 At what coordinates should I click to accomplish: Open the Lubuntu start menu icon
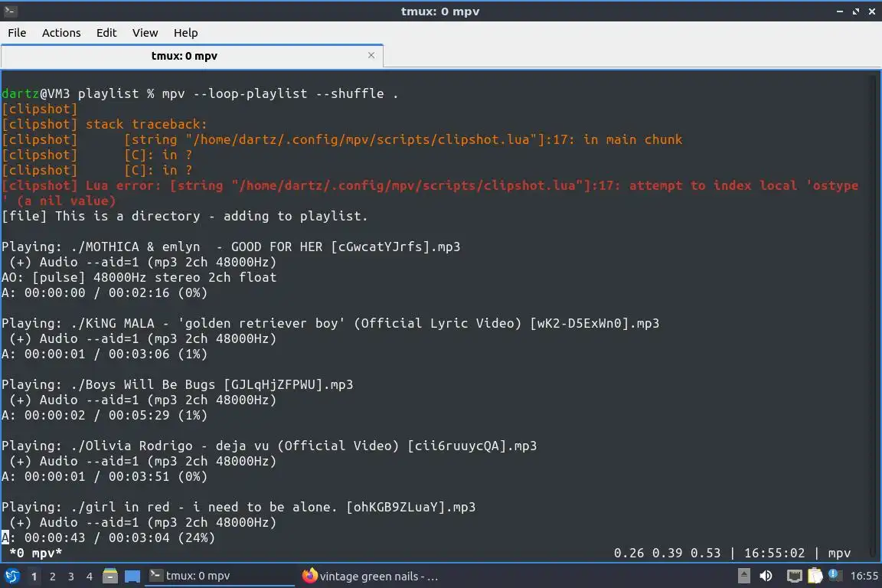11,577
